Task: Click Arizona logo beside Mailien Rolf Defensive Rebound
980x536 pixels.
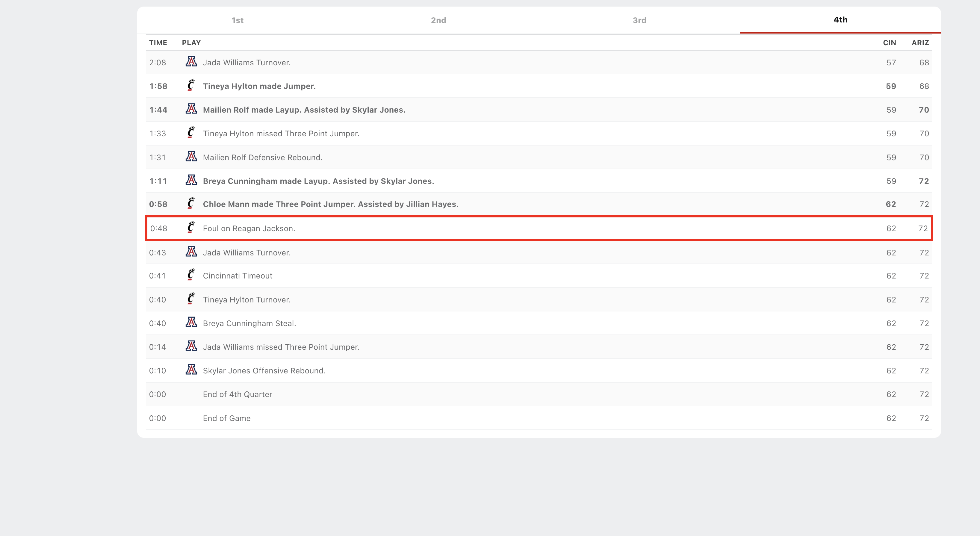Action: (191, 156)
